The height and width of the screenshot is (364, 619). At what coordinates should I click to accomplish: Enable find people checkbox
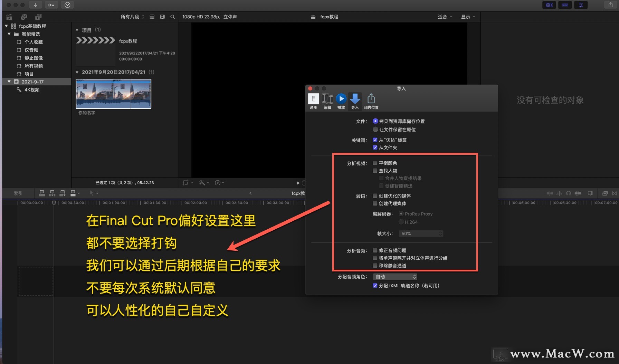pos(375,171)
